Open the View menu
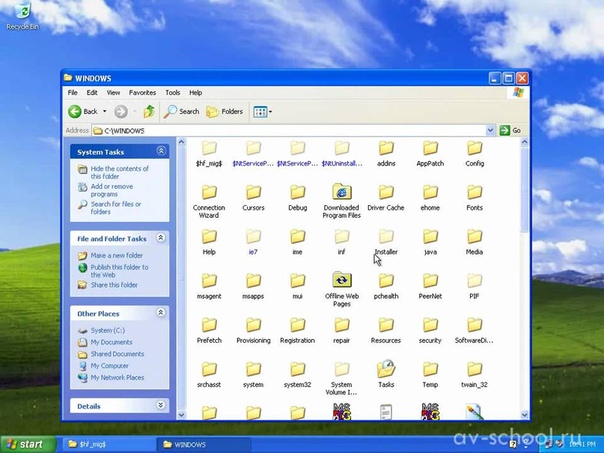This screenshot has height=453, width=604. pyautogui.click(x=113, y=92)
